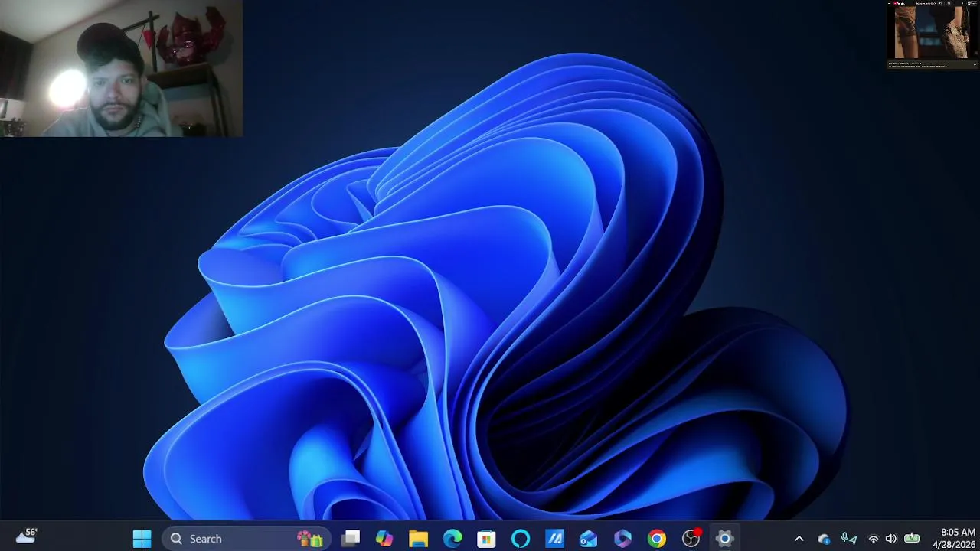Viewport: 980px width, 551px height.
Task: Launch Google Chrome from the taskbar
Action: [x=656, y=539]
